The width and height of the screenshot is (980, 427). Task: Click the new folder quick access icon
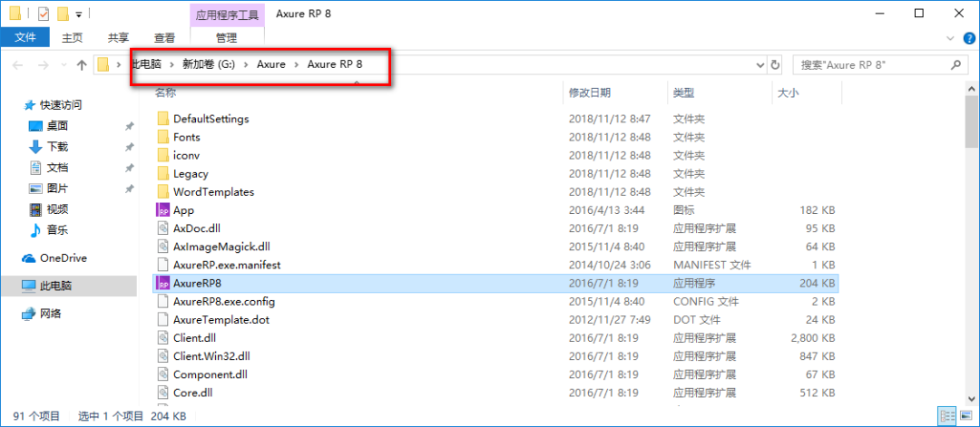tap(62, 13)
